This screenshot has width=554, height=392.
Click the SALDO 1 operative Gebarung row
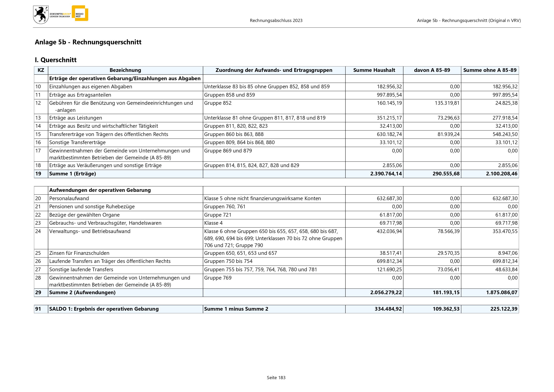104,309
